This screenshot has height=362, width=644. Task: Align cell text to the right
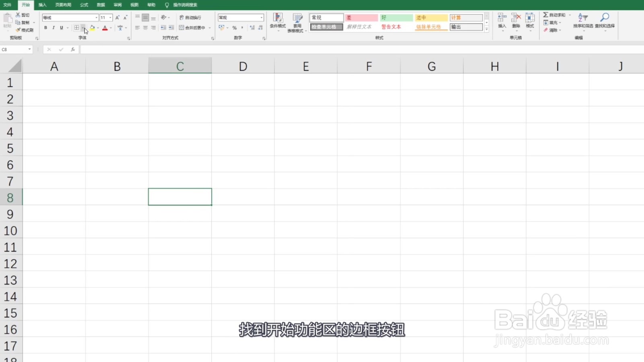pos(153,28)
